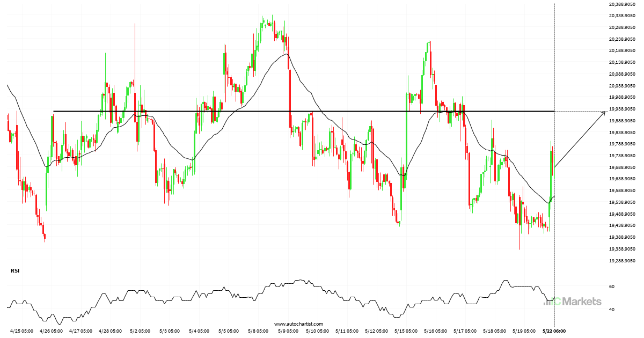Click price label 20,088.9050
This screenshot has width=644, height=338.
(623, 74)
